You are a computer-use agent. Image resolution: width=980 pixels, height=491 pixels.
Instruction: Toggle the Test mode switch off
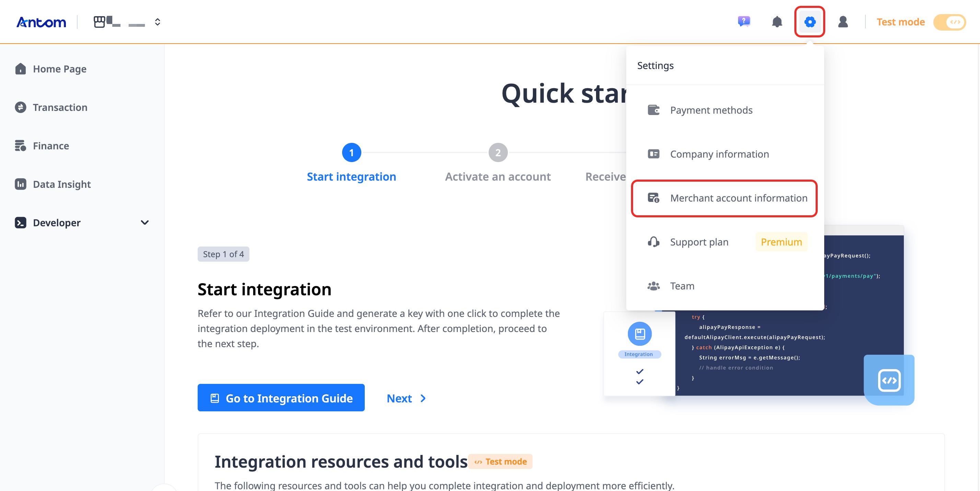point(949,22)
